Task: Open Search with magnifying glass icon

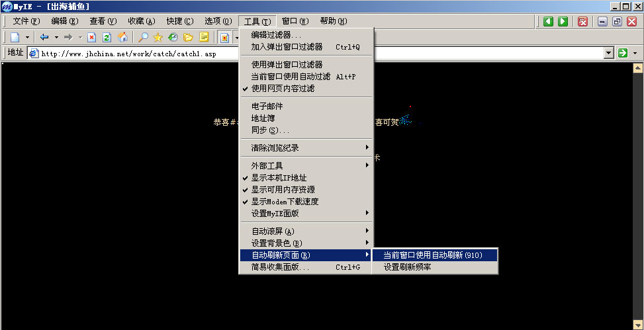Action: (x=143, y=37)
